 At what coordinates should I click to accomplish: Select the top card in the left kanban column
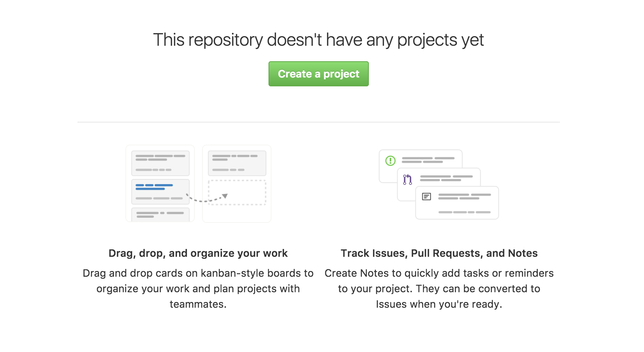click(x=160, y=162)
